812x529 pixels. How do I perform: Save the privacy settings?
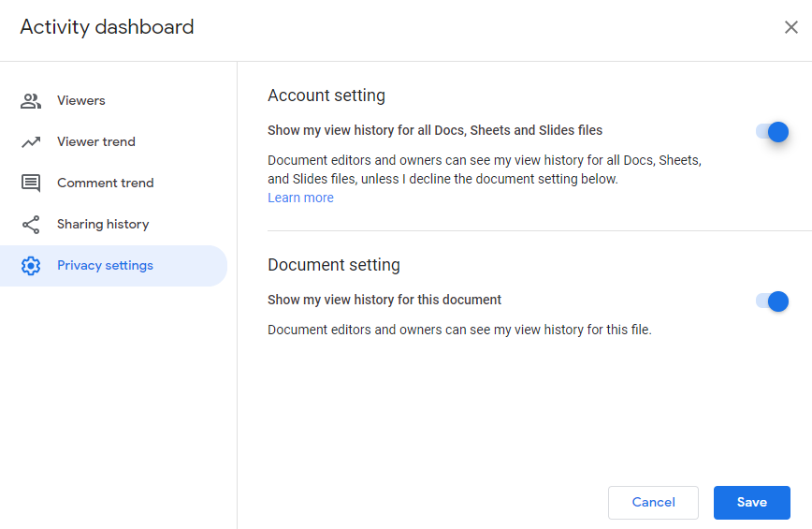click(x=751, y=503)
